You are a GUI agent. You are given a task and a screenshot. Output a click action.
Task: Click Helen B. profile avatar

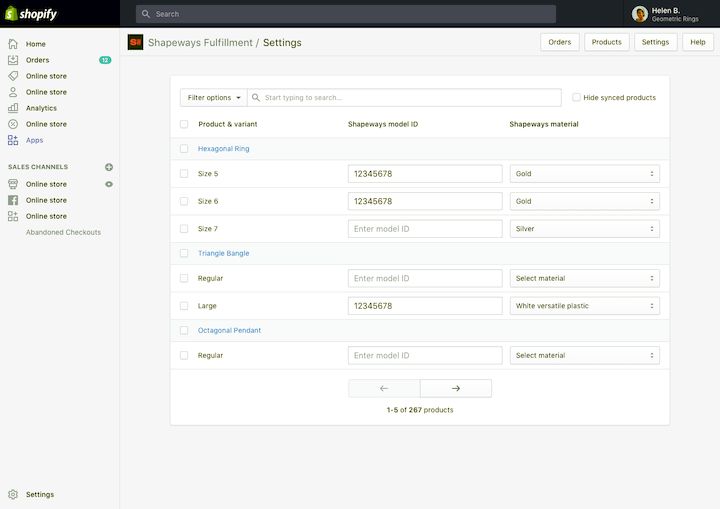(x=639, y=14)
